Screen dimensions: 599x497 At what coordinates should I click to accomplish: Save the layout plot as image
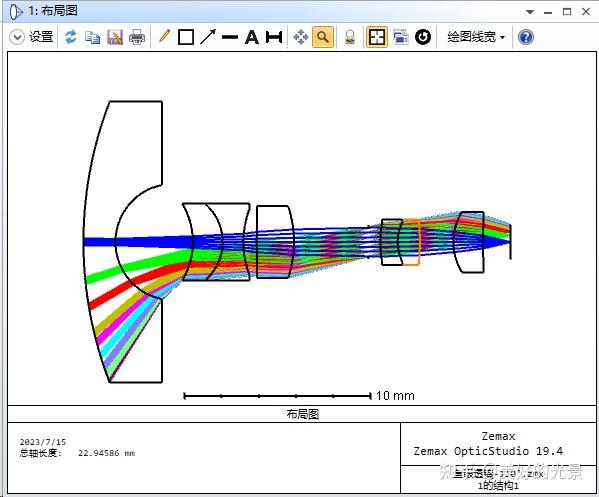tap(115, 37)
